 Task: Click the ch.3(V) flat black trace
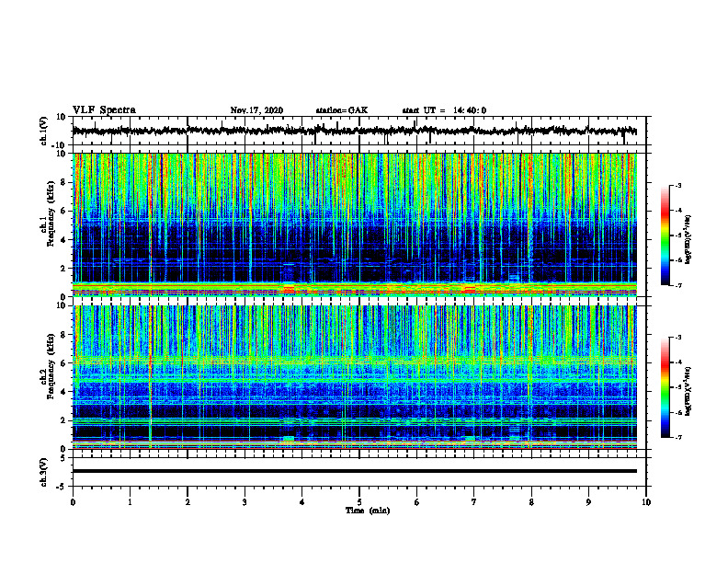[355, 471]
